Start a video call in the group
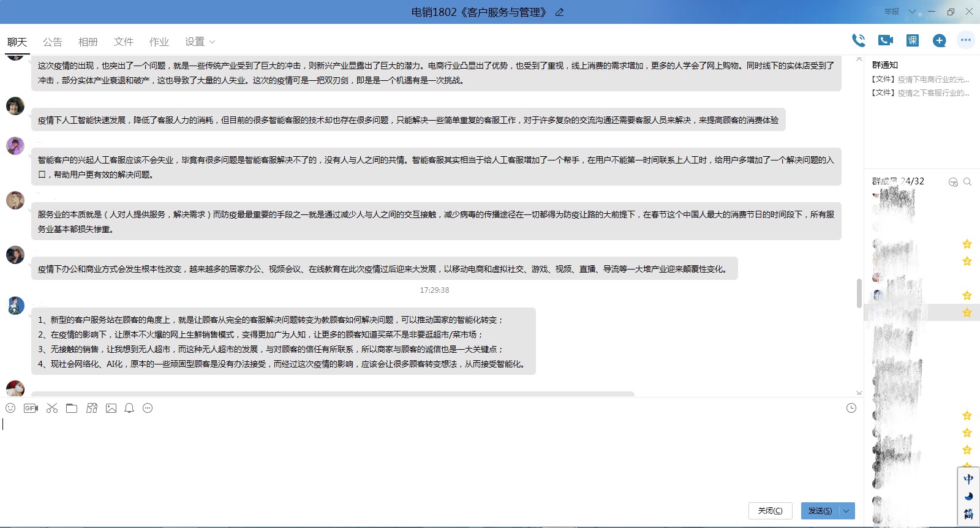Screen dimensions: 980x528 tap(886, 40)
